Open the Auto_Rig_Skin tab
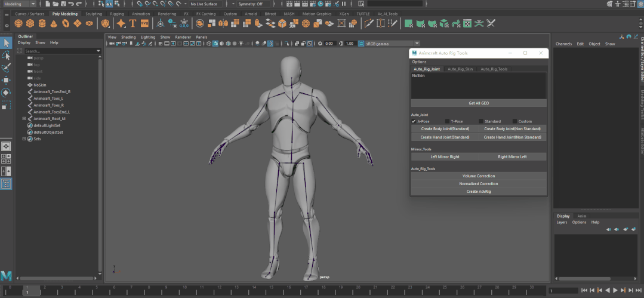This screenshot has height=298, width=644. [460, 69]
